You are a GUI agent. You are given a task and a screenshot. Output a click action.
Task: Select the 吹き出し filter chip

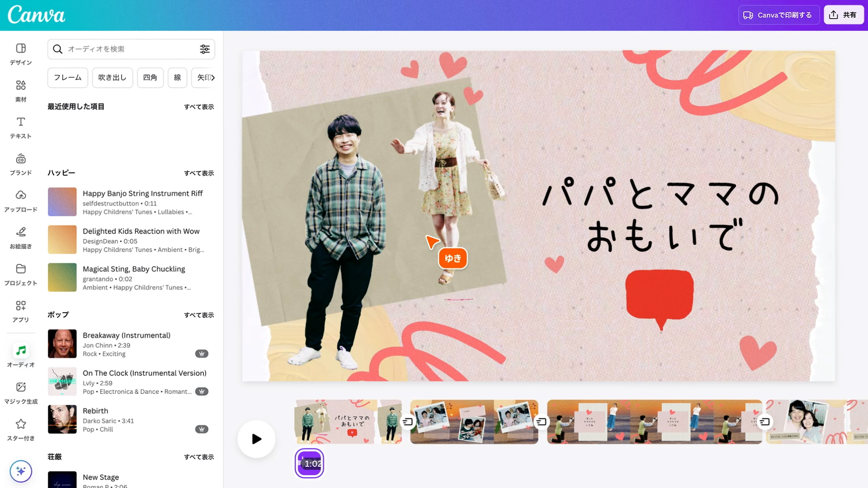[113, 78]
